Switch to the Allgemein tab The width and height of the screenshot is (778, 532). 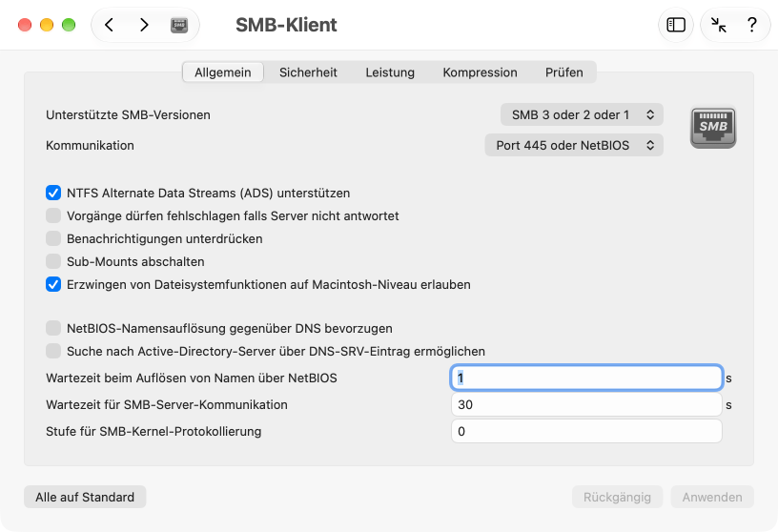[223, 72]
